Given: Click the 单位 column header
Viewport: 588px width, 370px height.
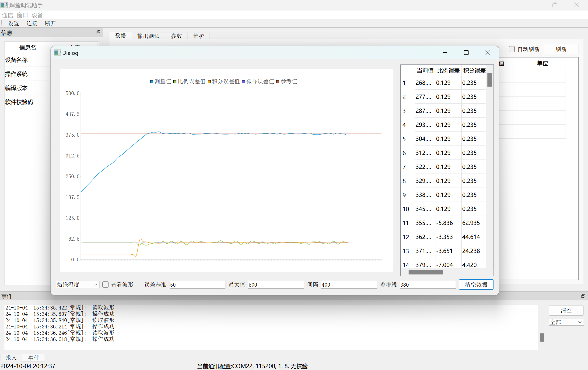Looking at the screenshot, I should [x=542, y=63].
